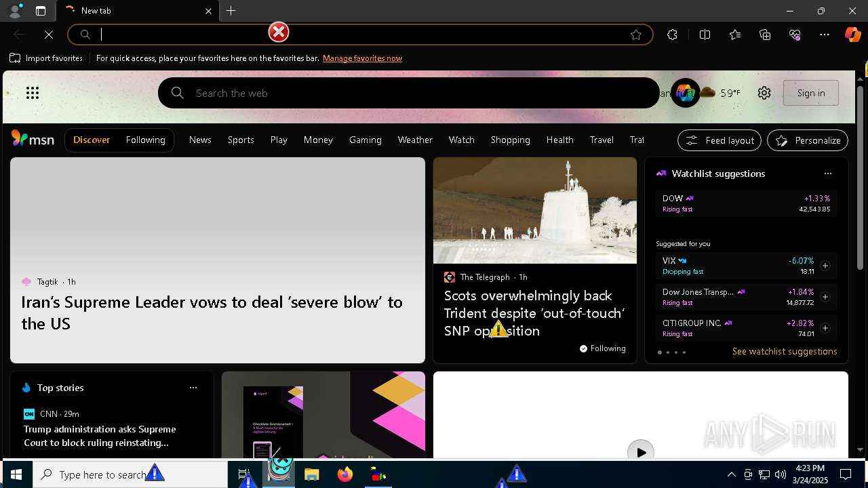Add CITIGROUP INC. to watchlist
Viewport: 868px width, 488px height.
point(825,328)
